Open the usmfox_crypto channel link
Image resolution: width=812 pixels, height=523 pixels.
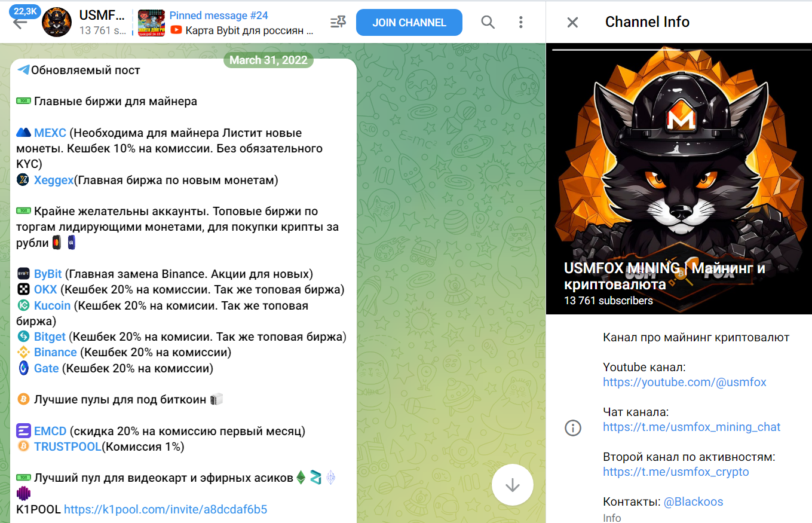(x=676, y=472)
